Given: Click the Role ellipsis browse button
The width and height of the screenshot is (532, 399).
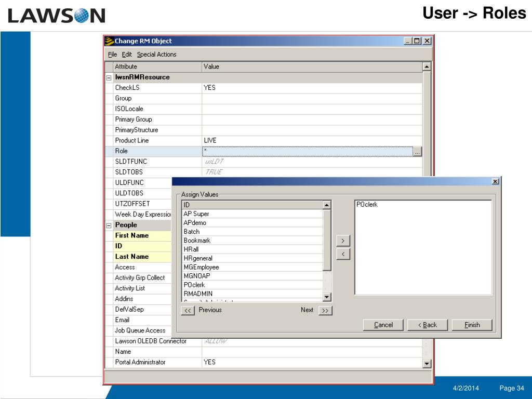Looking at the screenshot, I should coord(417,152).
